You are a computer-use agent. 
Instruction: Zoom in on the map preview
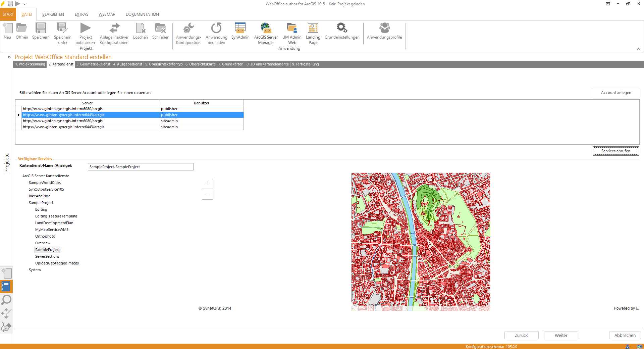[207, 183]
